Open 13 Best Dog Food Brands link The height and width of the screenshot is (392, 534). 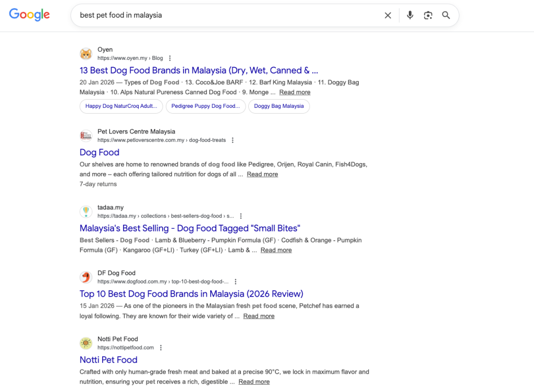pos(199,70)
